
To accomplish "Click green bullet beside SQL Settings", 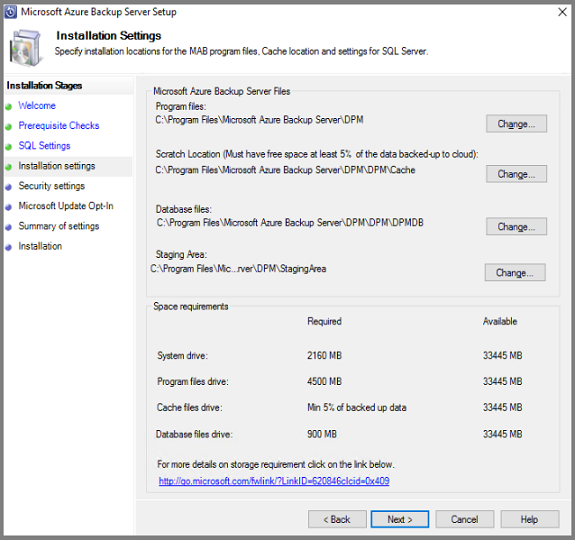I will point(9,147).
